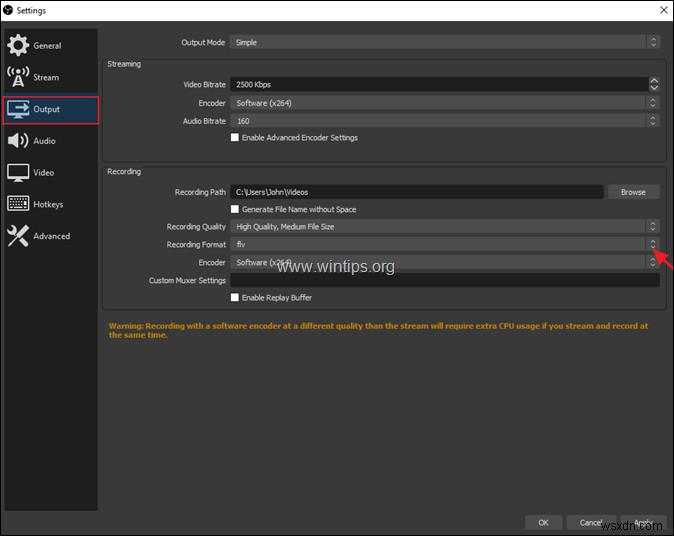This screenshot has height=536, width=674.
Task: Enable Replay Buffer checkbox
Action: 235,297
